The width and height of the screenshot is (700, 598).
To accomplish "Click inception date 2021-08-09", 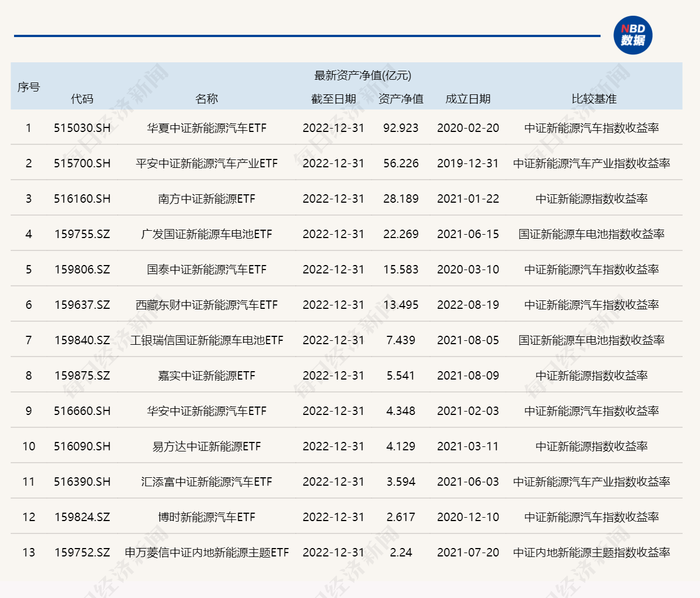I will [468, 376].
